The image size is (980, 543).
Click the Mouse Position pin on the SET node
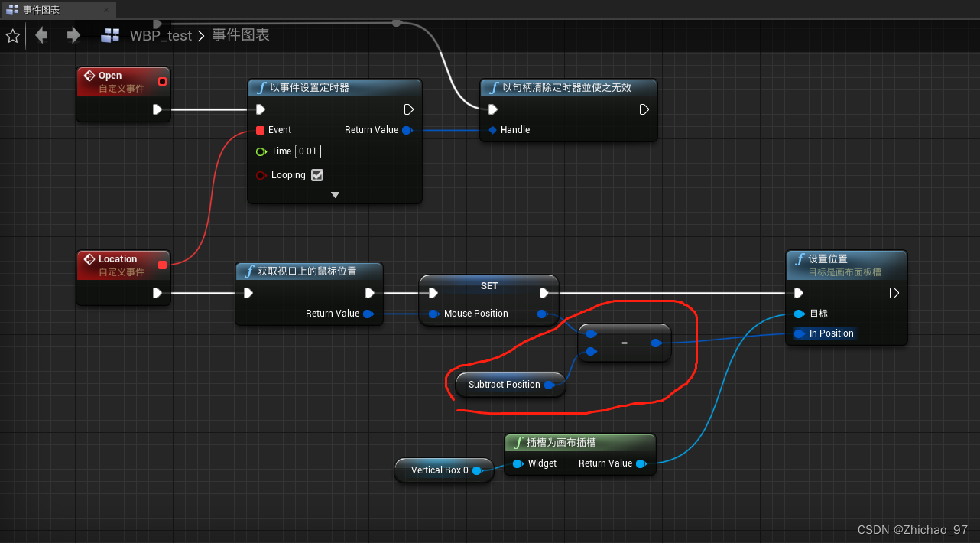pyautogui.click(x=433, y=313)
